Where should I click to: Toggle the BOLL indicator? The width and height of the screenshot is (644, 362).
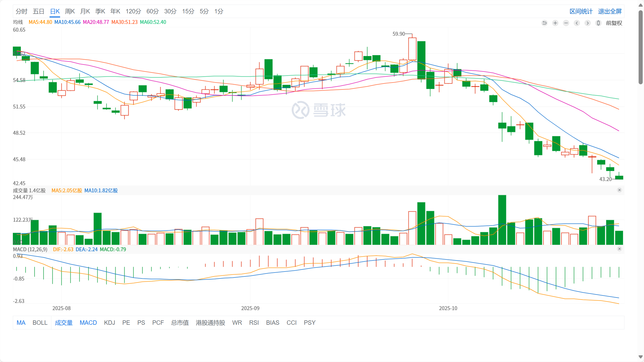point(40,323)
